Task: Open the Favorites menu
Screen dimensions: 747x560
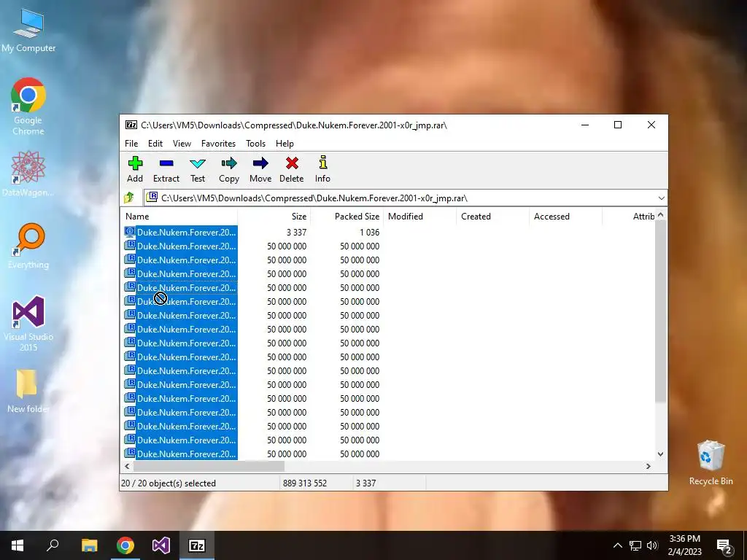Action: tap(218, 144)
